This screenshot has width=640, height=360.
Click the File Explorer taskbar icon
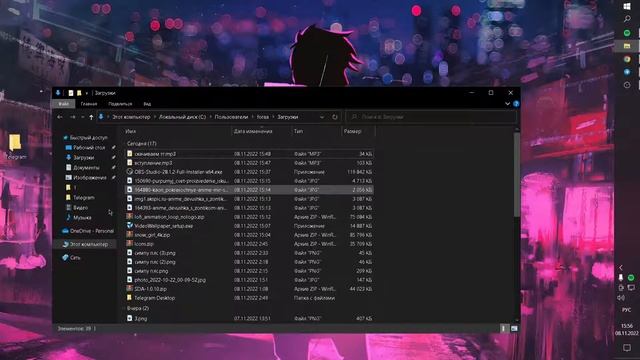[x=627, y=46]
